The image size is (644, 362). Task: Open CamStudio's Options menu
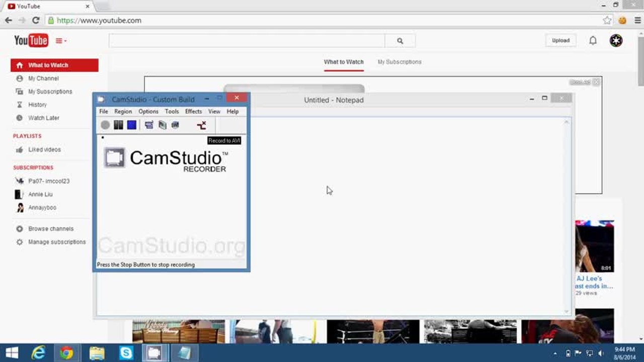click(148, 112)
